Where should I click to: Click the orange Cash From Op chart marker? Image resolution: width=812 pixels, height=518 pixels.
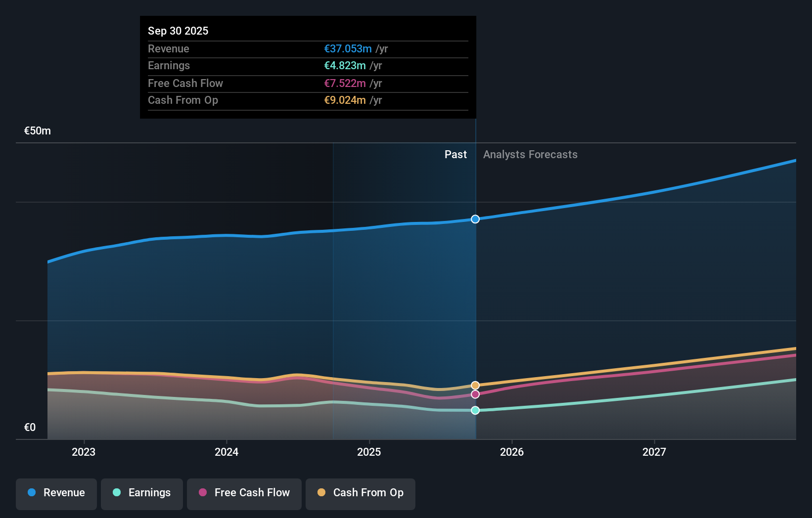pyautogui.click(x=475, y=385)
